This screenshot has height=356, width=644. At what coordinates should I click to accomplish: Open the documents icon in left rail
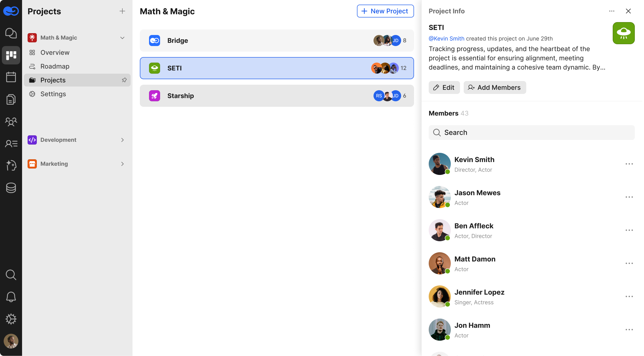click(11, 99)
